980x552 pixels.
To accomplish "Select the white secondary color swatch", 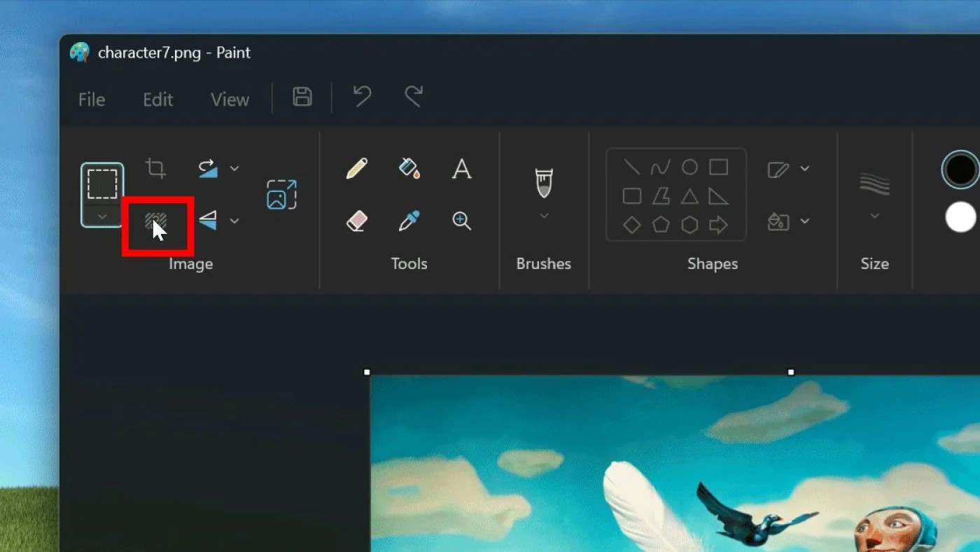I will (x=960, y=217).
